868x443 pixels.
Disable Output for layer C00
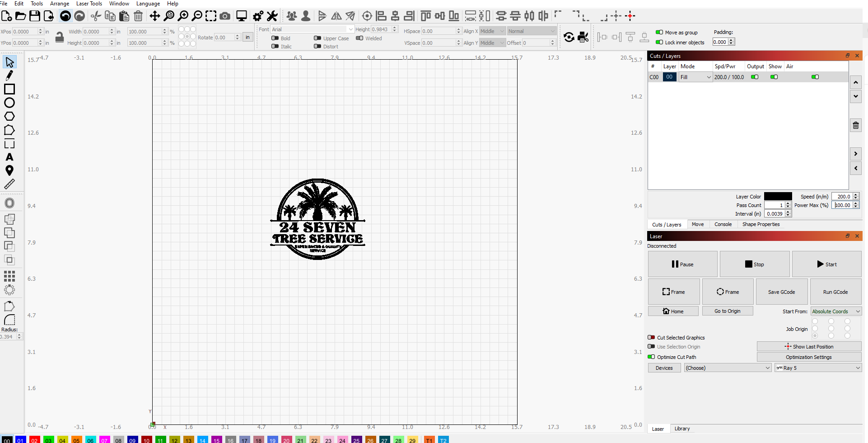pos(755,77)
